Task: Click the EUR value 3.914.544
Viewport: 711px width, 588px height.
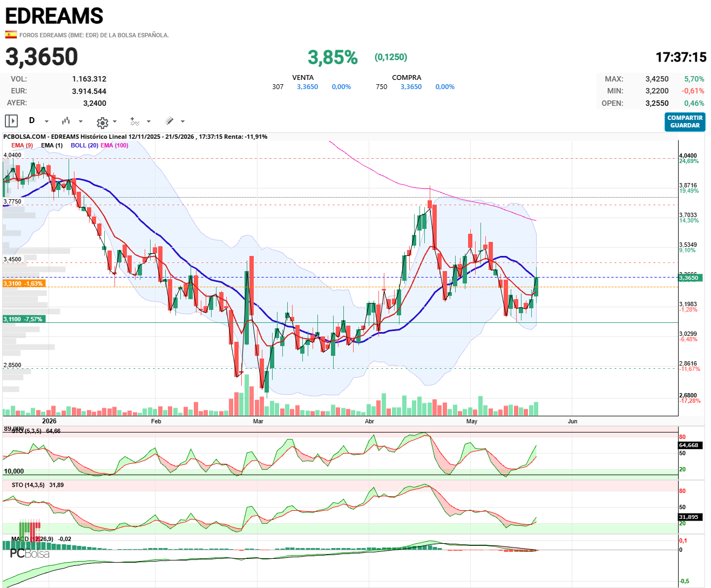Action: tap(89, 91)
